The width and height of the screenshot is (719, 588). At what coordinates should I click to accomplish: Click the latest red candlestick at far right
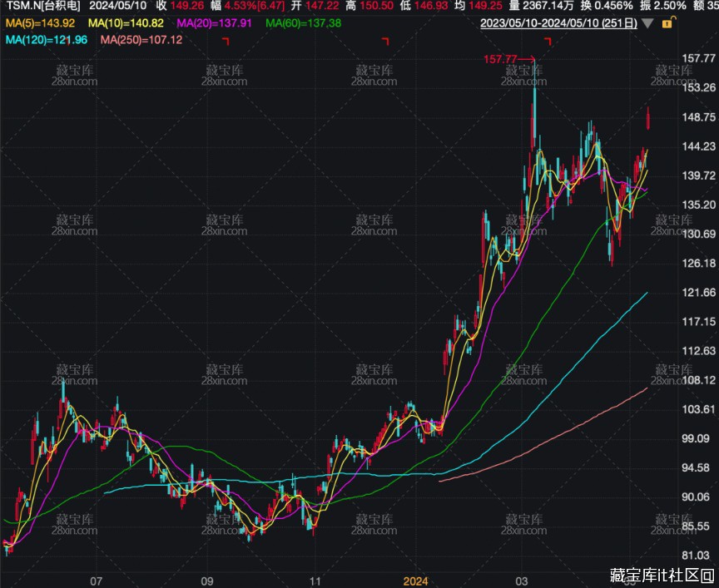(x=648, y=118)
